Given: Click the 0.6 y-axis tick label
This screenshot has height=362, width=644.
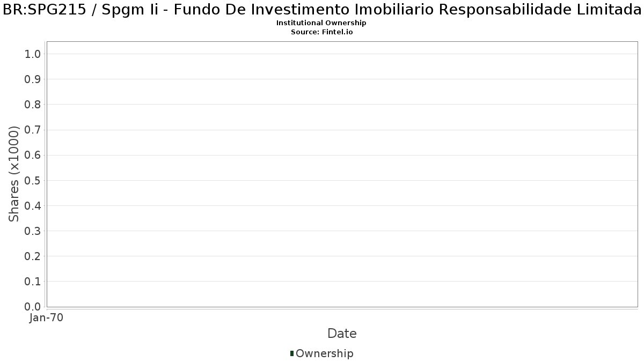Looking at the screenshot, I should click(33, 155).
